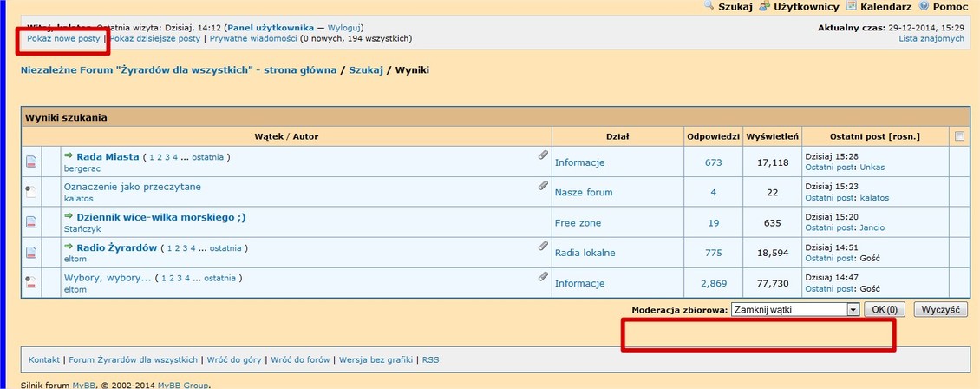Click reply count 775 for Radio Żyrardów
980x389 pixels.
(x=713, y=253)
